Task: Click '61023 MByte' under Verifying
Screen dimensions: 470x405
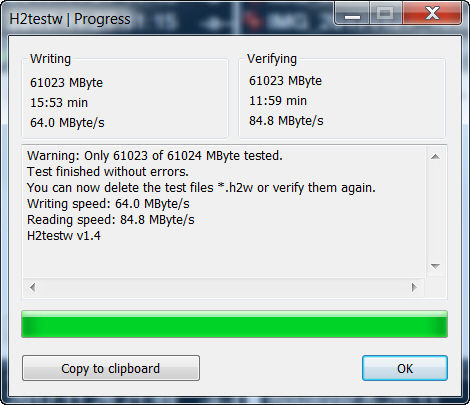Action: [285, 81]
